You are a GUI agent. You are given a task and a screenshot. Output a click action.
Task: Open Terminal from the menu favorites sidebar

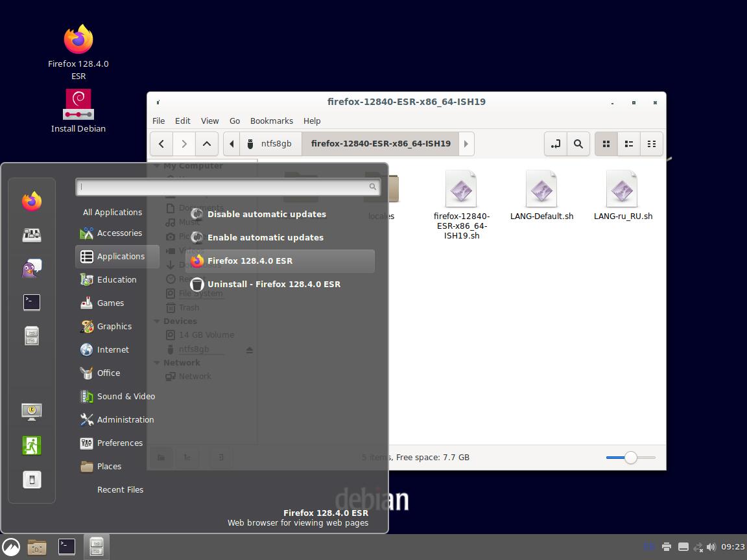31,302
